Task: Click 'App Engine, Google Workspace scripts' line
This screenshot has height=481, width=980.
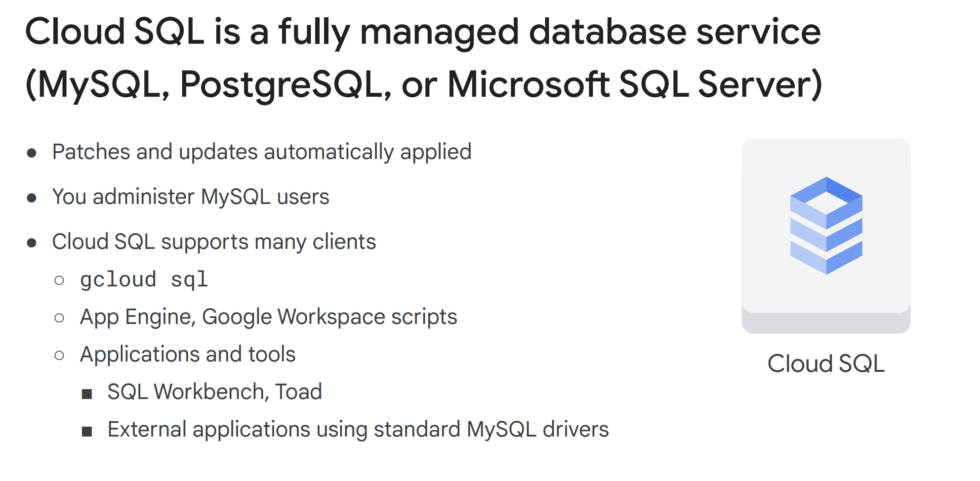Action: (268, 317)
